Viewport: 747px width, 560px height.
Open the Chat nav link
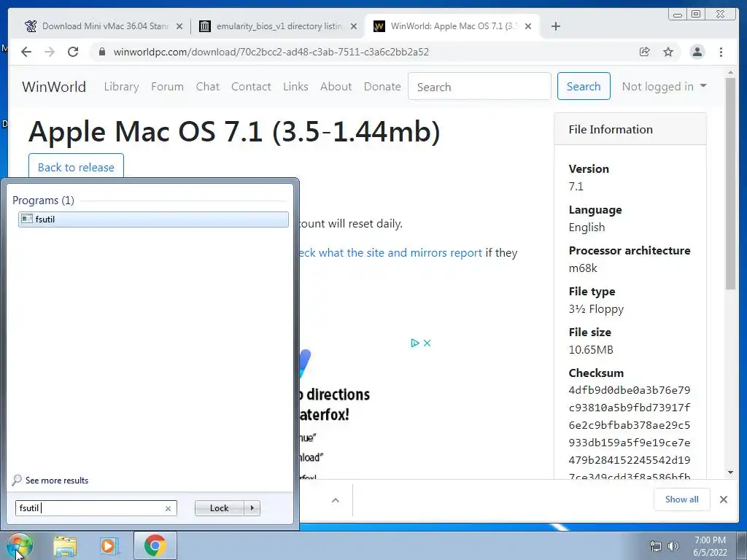pos(208,87)
